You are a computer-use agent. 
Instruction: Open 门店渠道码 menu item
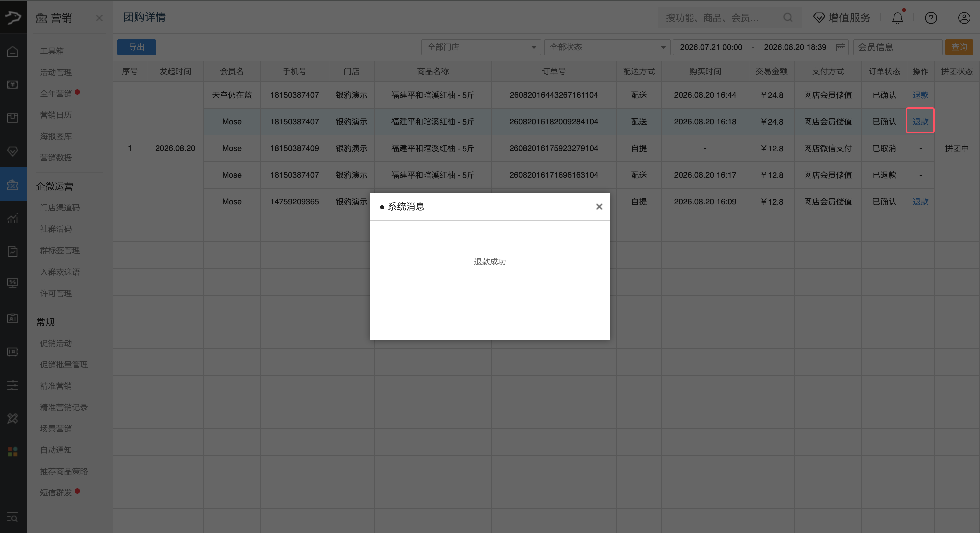tap(60, 208)
